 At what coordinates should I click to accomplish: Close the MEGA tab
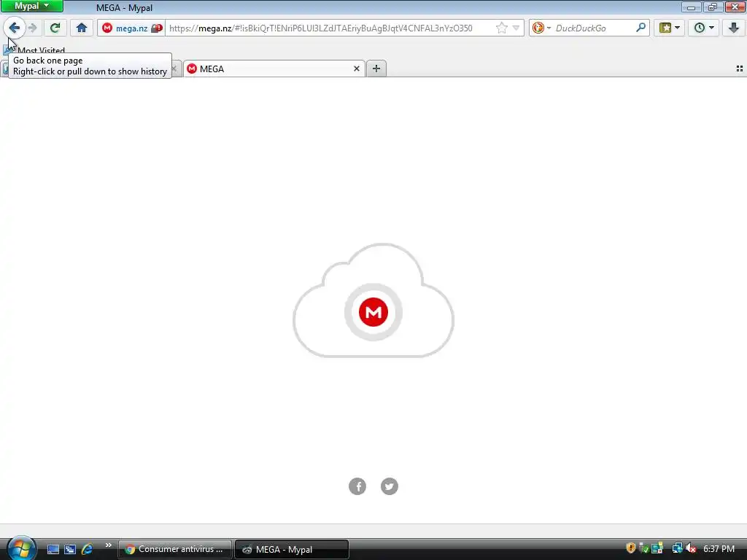(356, 69)
